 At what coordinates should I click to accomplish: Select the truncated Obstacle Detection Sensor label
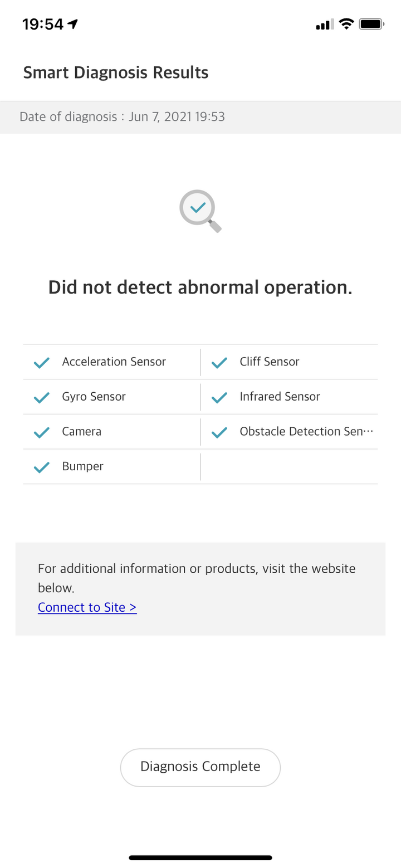[x=306, y=431]
